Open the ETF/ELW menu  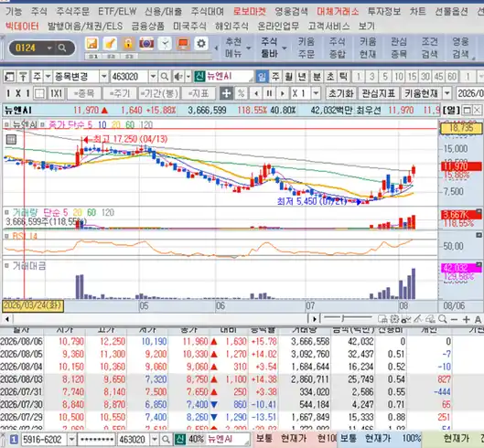click(x=117, y=12)
